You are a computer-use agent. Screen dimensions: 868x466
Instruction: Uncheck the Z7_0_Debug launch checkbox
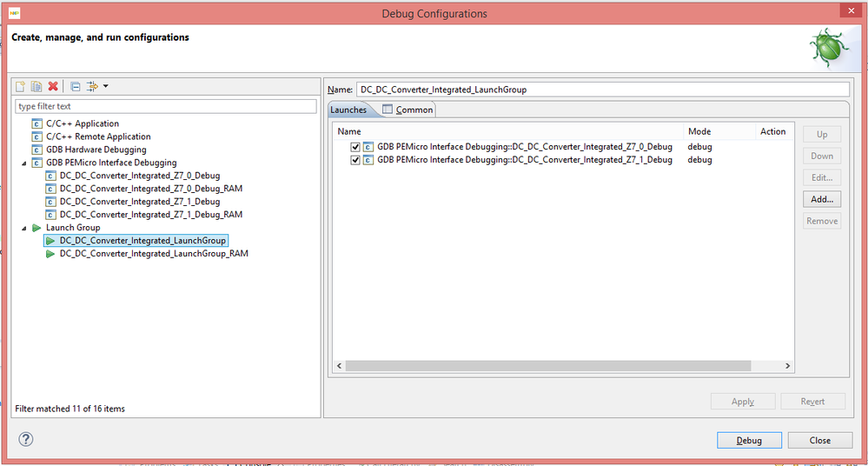355,148
